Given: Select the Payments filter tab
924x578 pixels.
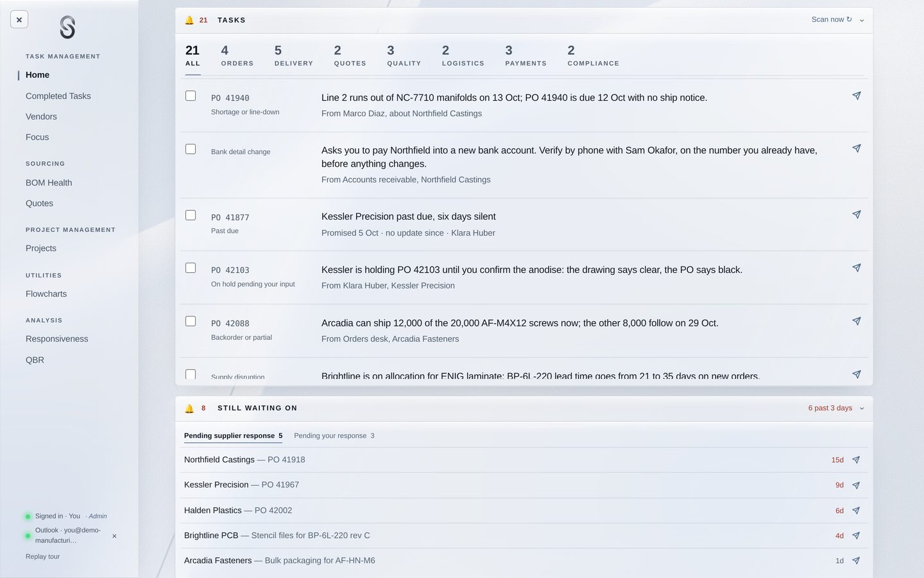Looking at the screenshot, I should (x=526, y=55).
